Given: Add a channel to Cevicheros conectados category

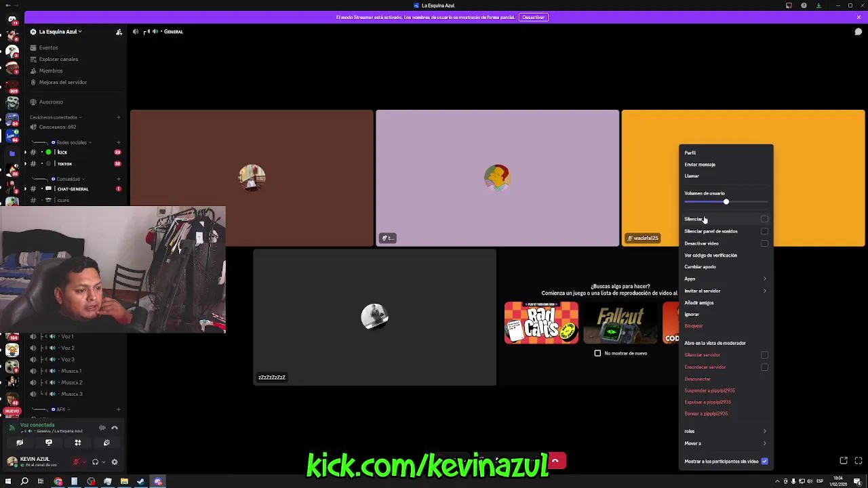Looking at the screenshot, I should [x=118, y=117].
